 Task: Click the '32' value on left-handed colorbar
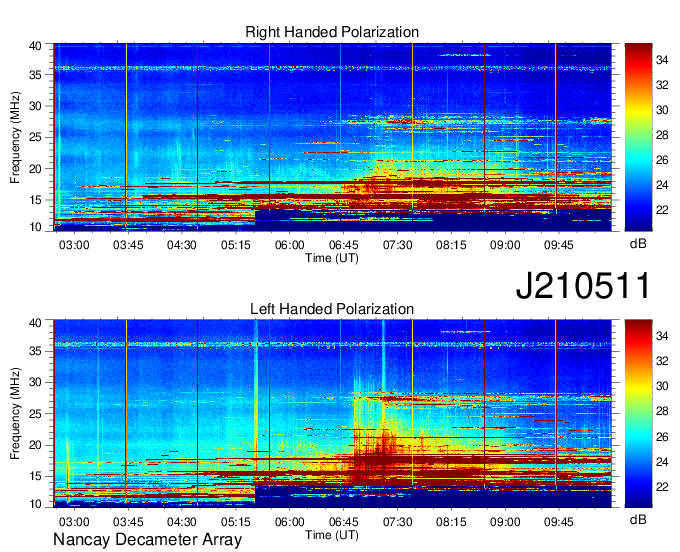tap(662, 361)
